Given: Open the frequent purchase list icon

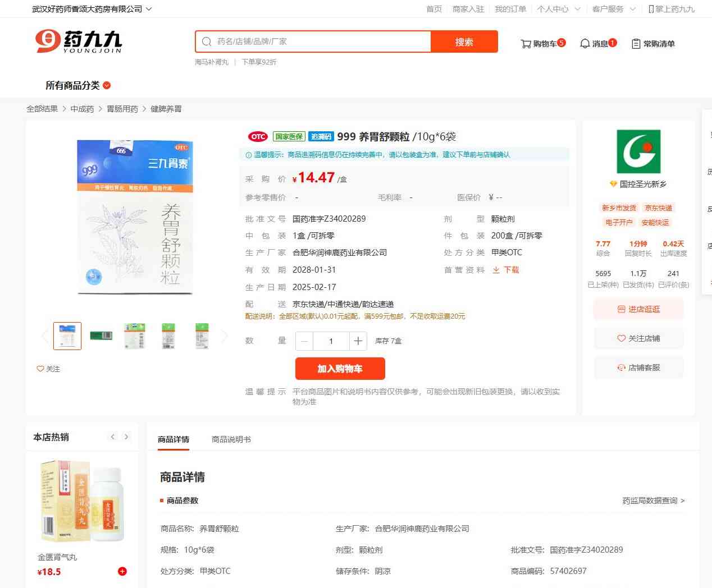Looking at the screenshot, I should pos(636,44).
